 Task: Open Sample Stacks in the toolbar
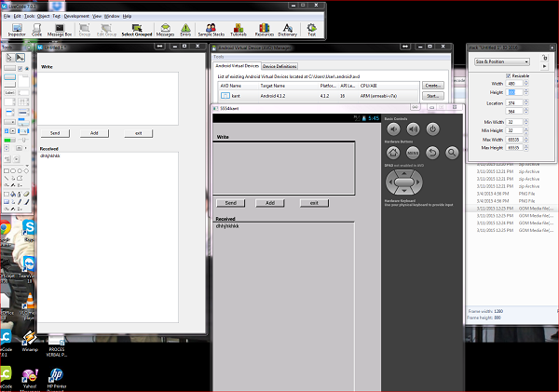coord(212,30)
